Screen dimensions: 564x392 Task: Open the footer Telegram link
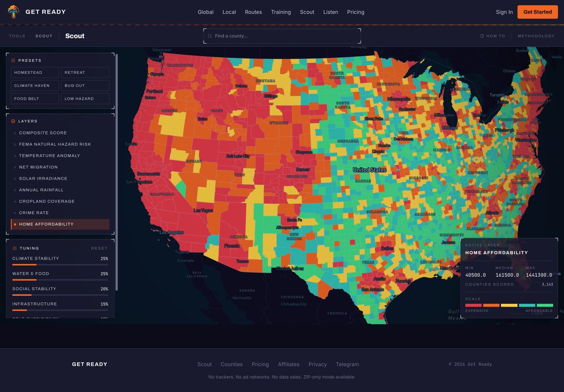click(x=347, y=364)
